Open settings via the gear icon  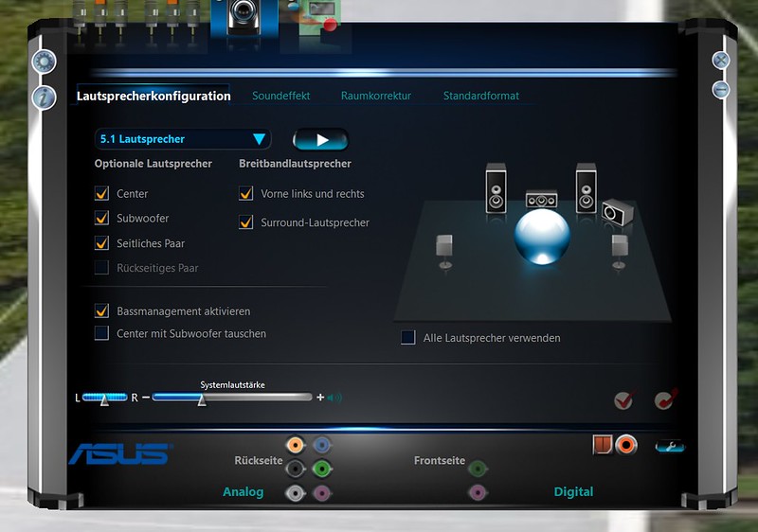tap(44, 62)
